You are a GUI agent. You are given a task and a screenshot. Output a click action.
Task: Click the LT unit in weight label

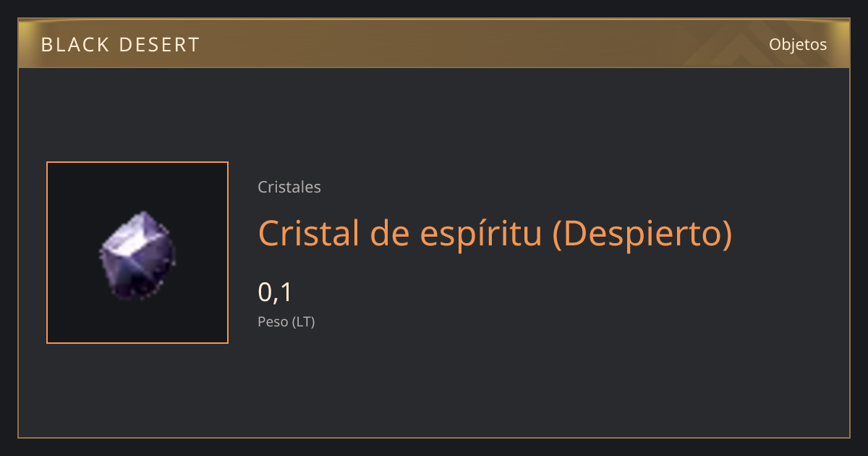[303, 322]
